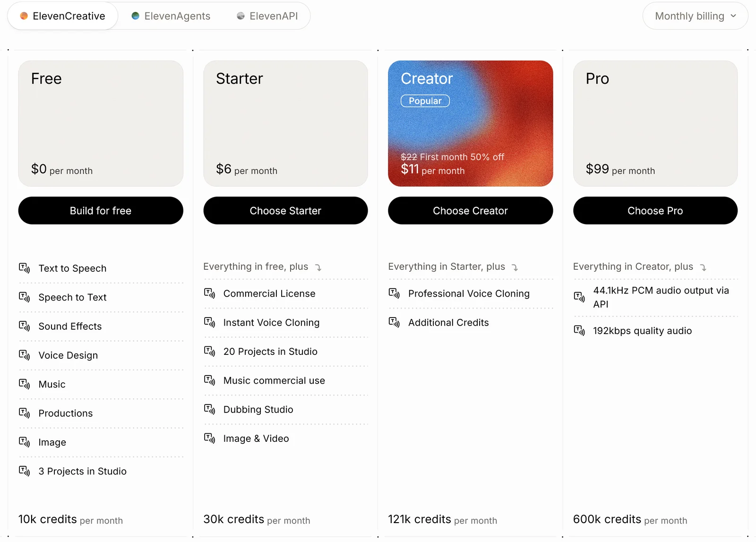Click the icon beside Image & Video

click(x=209, y=438)
